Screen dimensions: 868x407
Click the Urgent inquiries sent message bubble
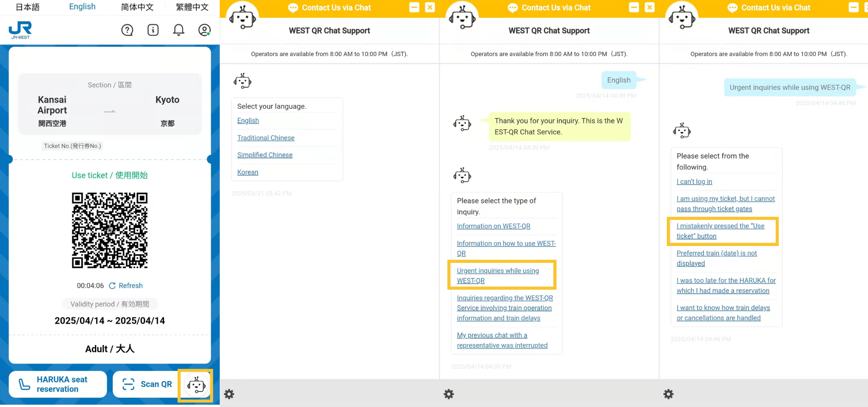tap(790, 87)
